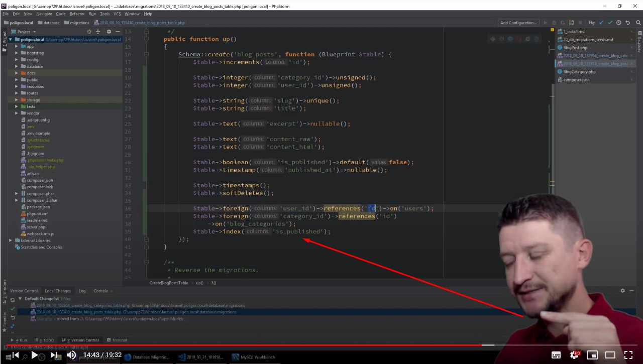Expand the app folder in project tree

tap(17, 46)
